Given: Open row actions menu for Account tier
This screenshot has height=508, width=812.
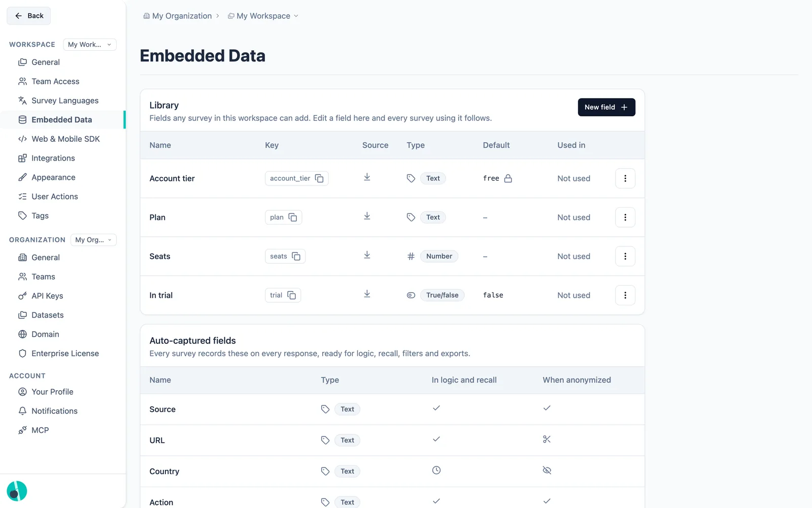Looking at the screenshot, I should pos(625,178).
